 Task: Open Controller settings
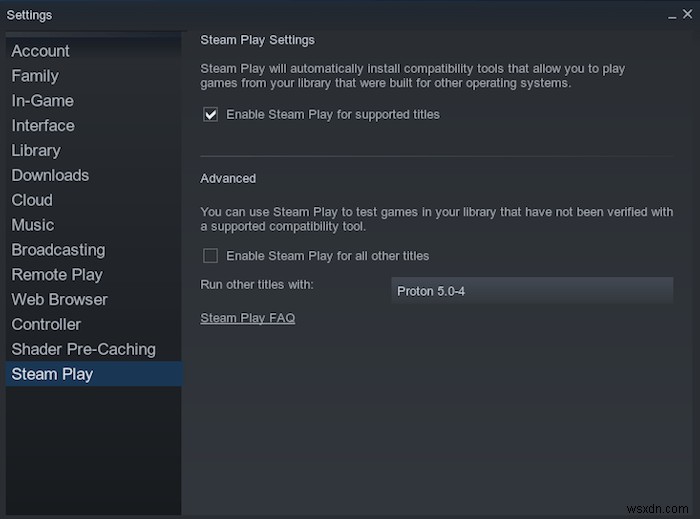46,324
